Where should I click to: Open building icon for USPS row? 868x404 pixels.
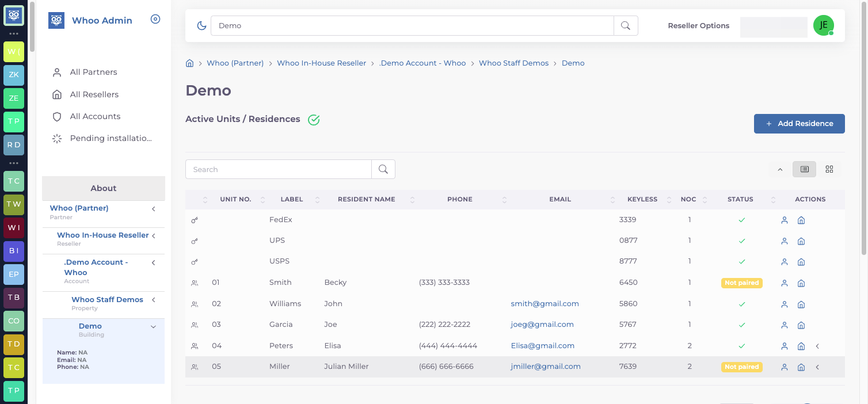click(801, 262)
